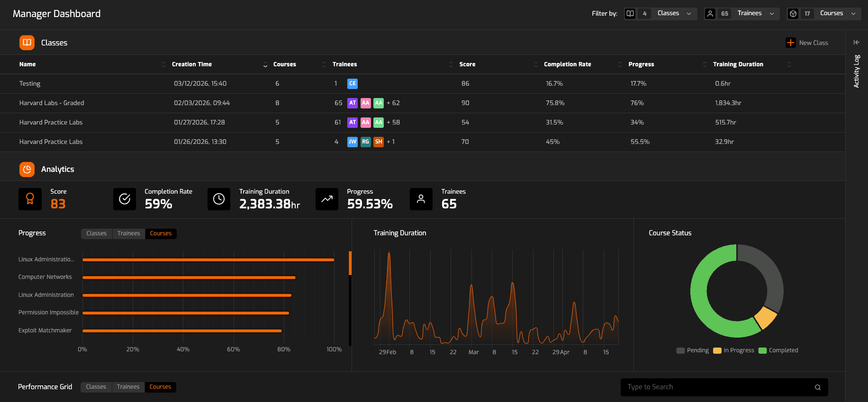Screen dimensions: 868x402
Task: Click the yellow In Progress donut segment
Action: [x=765, y=318]
